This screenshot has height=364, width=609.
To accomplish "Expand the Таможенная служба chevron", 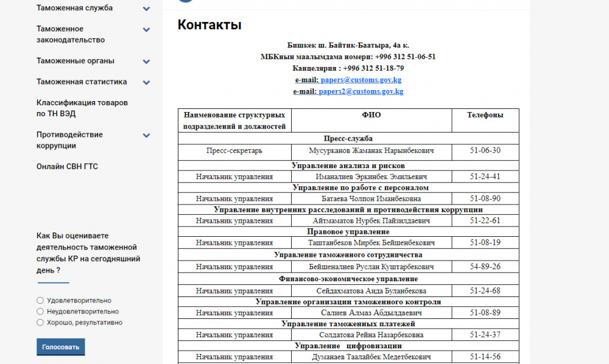I will (146, 9).
